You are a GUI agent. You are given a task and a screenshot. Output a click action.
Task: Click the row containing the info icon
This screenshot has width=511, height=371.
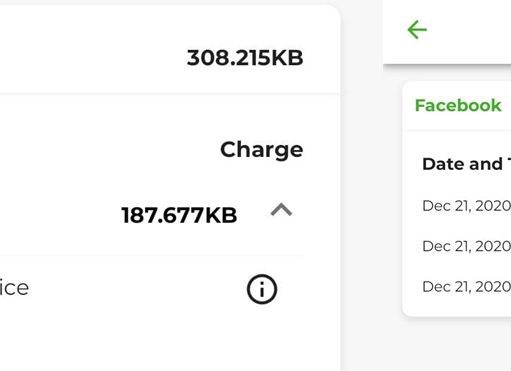tap(152, 289)
